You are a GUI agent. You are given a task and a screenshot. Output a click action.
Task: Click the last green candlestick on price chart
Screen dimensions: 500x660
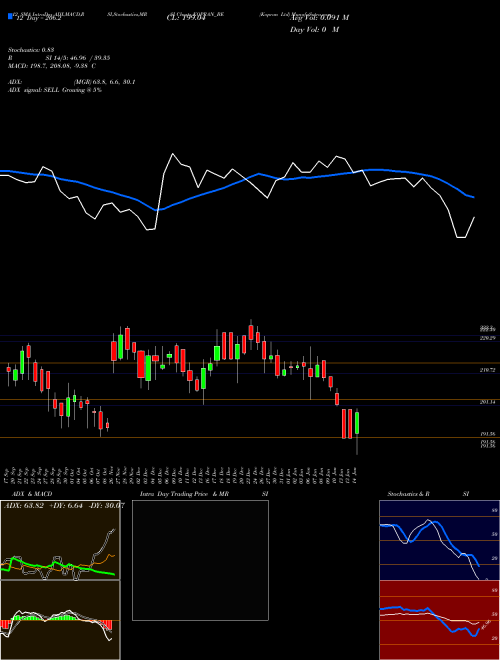357,423
